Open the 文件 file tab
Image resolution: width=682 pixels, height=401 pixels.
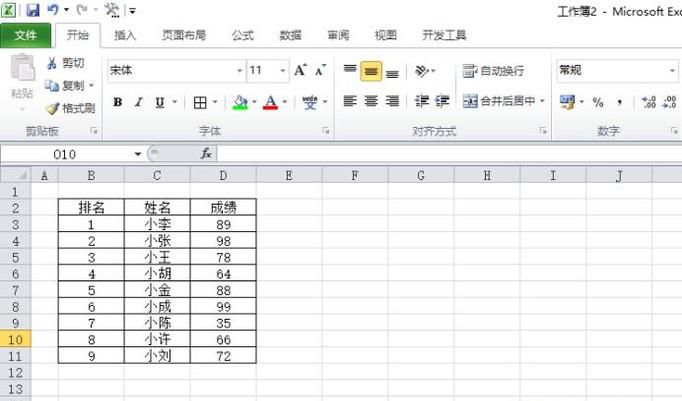(x=26, y=35)
